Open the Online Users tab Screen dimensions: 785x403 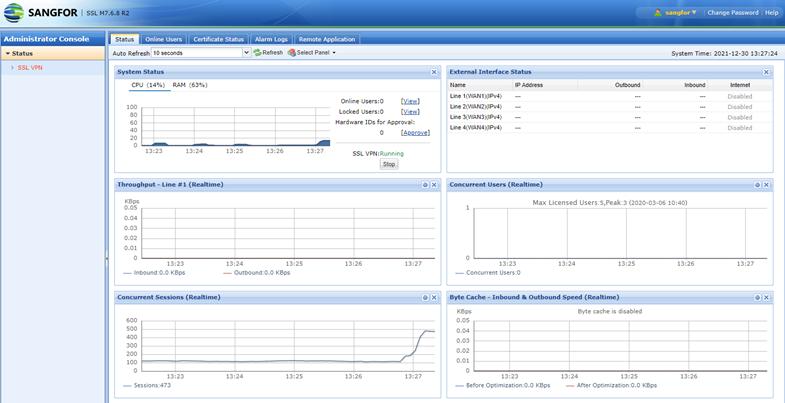pos(164,39)
